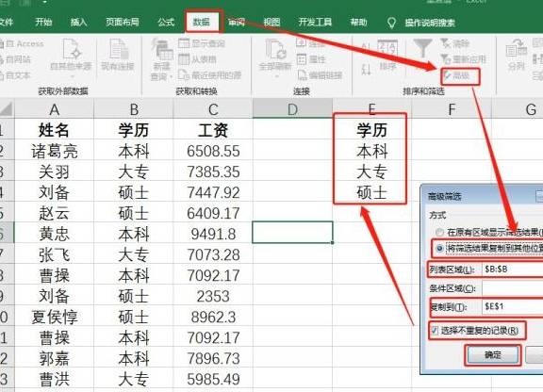Click cell 赵云

click(x=54, y=213)
